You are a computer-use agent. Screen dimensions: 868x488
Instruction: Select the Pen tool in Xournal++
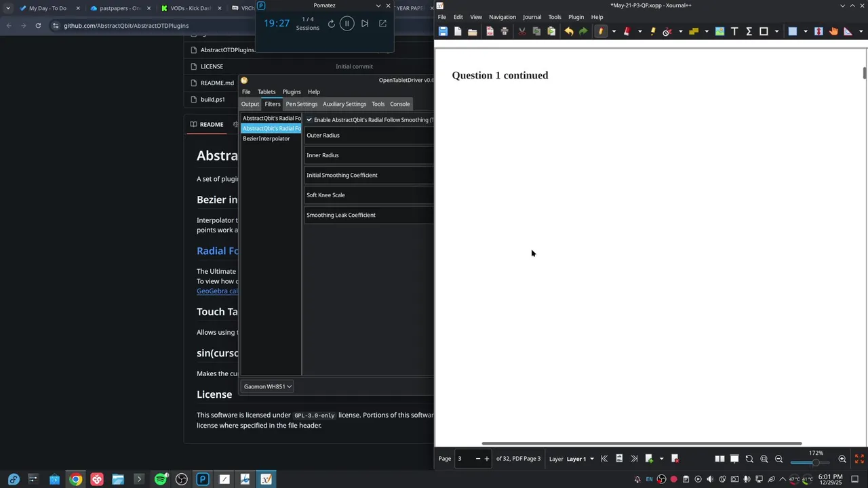601,31
